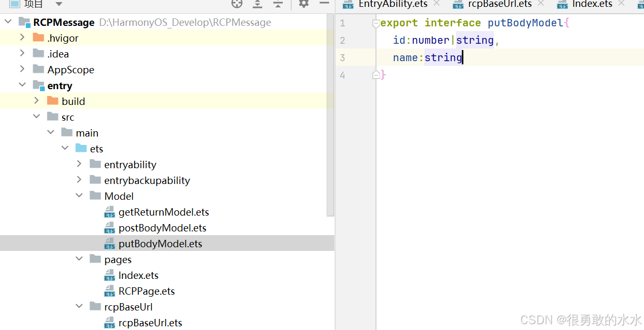Collapse the entry module
The width and height of the screenshot is (644, 330).
[22, 85]
